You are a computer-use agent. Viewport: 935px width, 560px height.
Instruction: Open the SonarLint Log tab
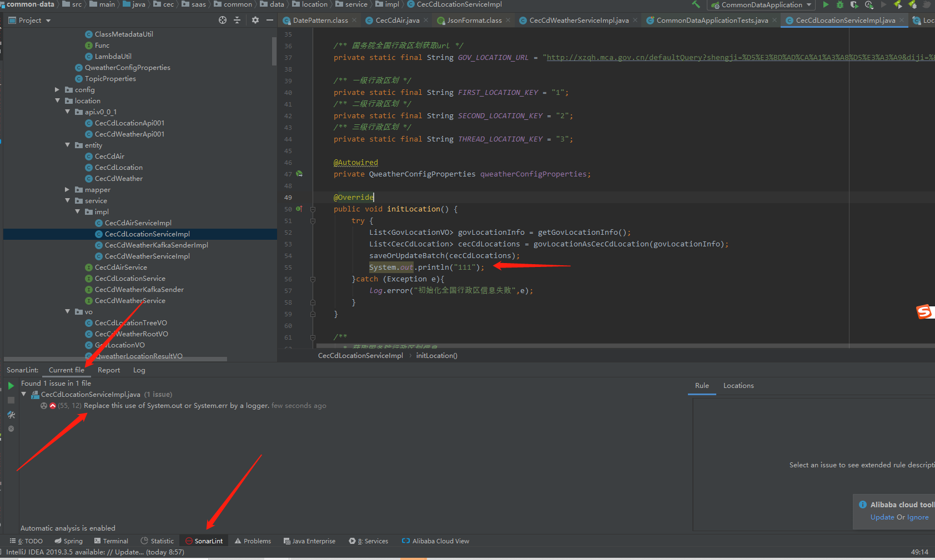tap(139, 370)
